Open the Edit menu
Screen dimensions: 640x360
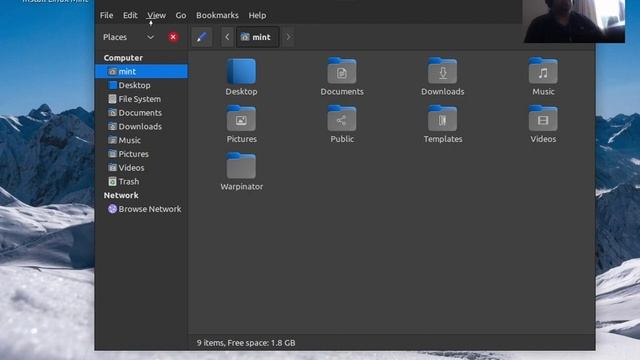point(130,15)
